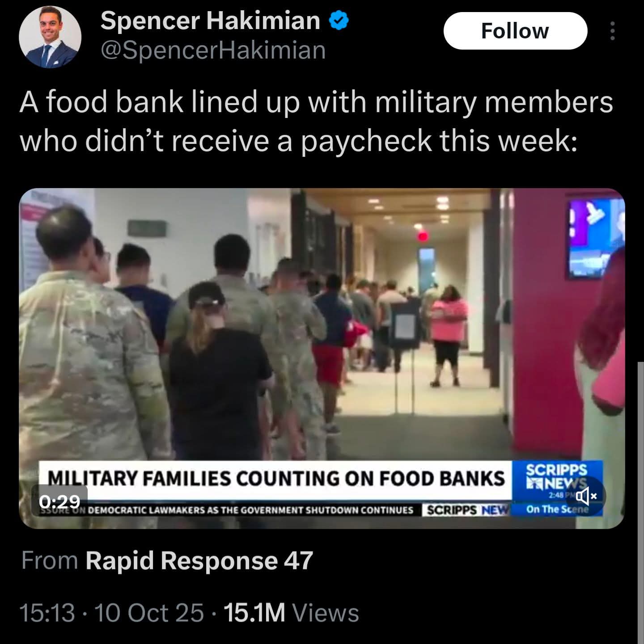
Task: Open the Spencer Hakimian display name link
Action: coord(210,21)
